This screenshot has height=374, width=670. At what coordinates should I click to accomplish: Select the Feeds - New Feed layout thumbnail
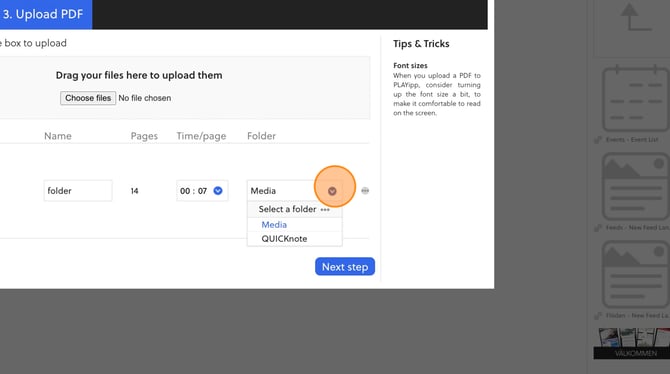tap(635, 187)
